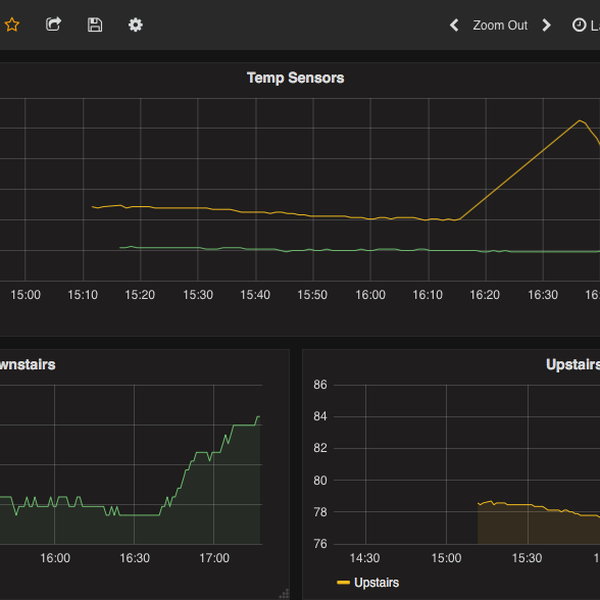Click the share dashboard icon

(54, 25)
